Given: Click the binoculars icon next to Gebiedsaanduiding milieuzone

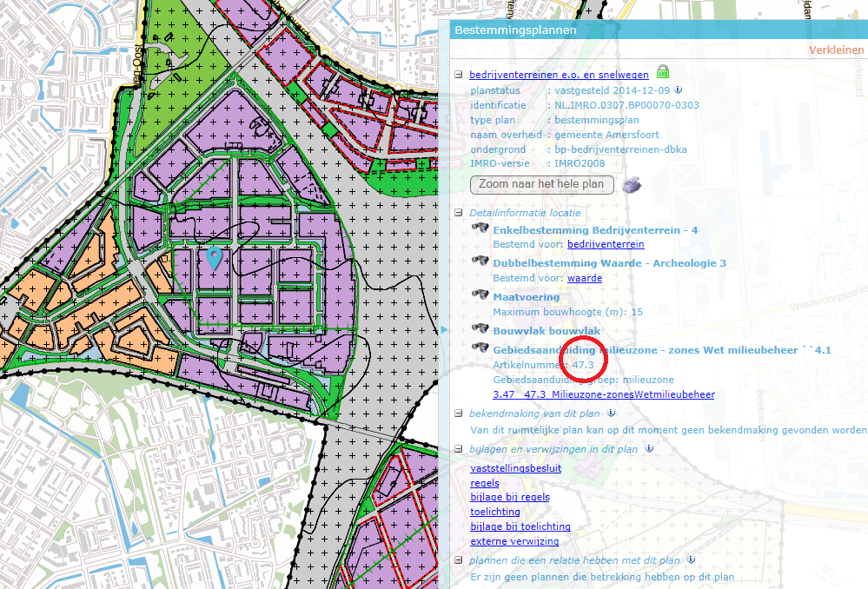Looking at the screenshot, I should coord(479,347).
